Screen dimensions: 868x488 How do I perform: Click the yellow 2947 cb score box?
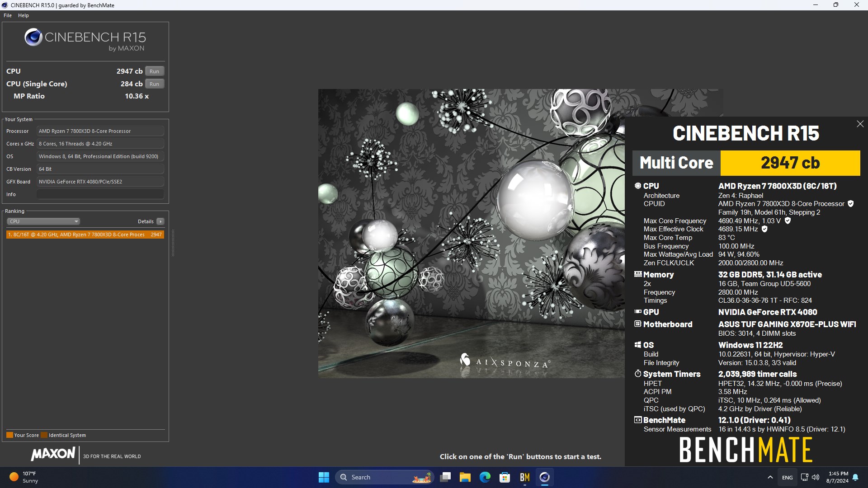click(x=790, y=163)
